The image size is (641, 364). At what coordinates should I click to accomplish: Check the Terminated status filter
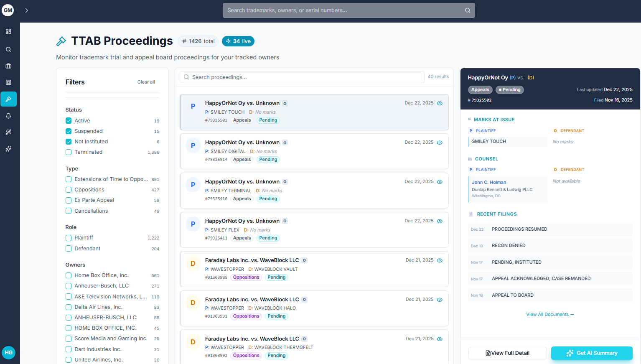point(69,152)
